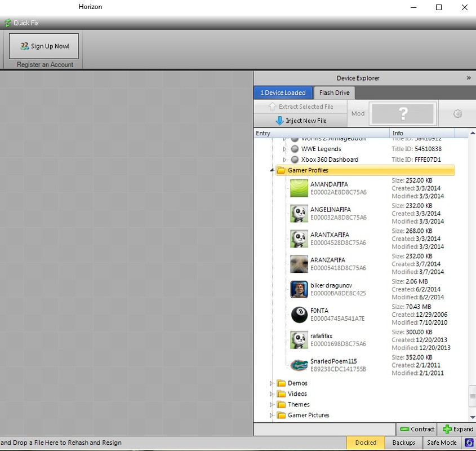476x451 pixels.
Task: Click the Expand button
Action: point(457,429)
